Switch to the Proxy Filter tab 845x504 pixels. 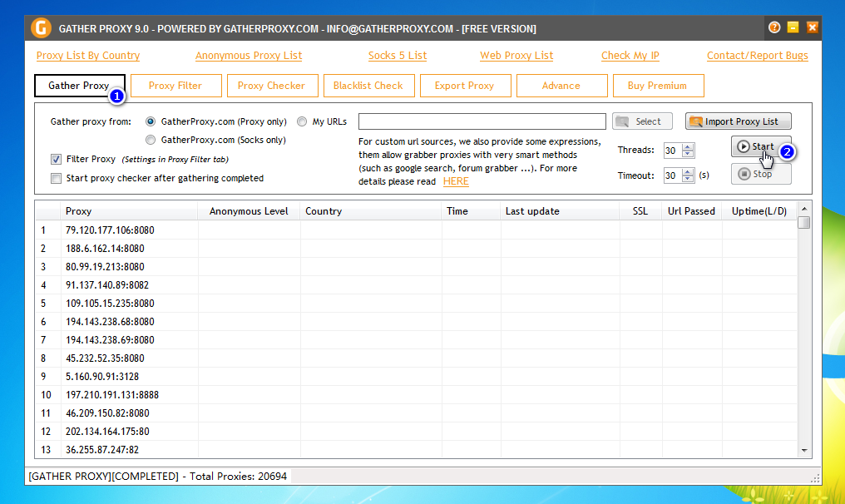pos(175,86)
